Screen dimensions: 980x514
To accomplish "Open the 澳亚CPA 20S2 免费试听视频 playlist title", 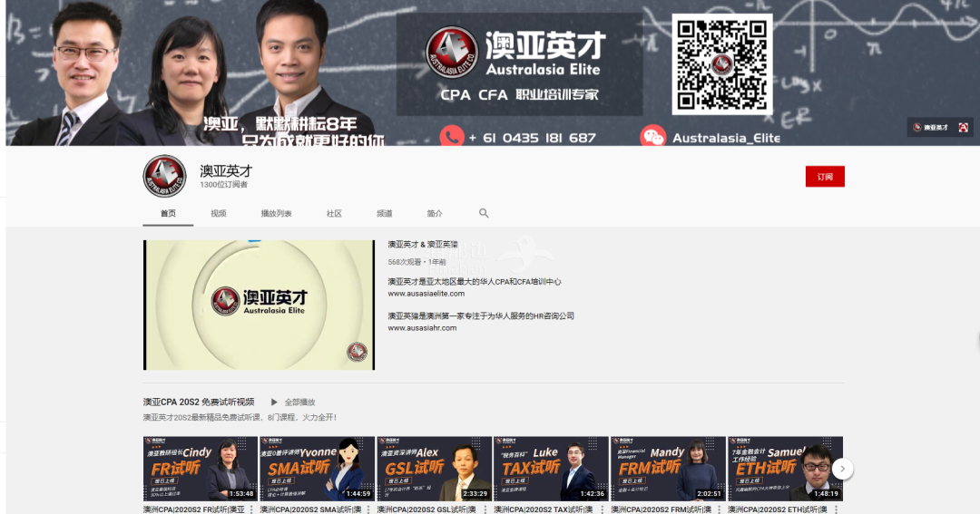I will point(199,402).
